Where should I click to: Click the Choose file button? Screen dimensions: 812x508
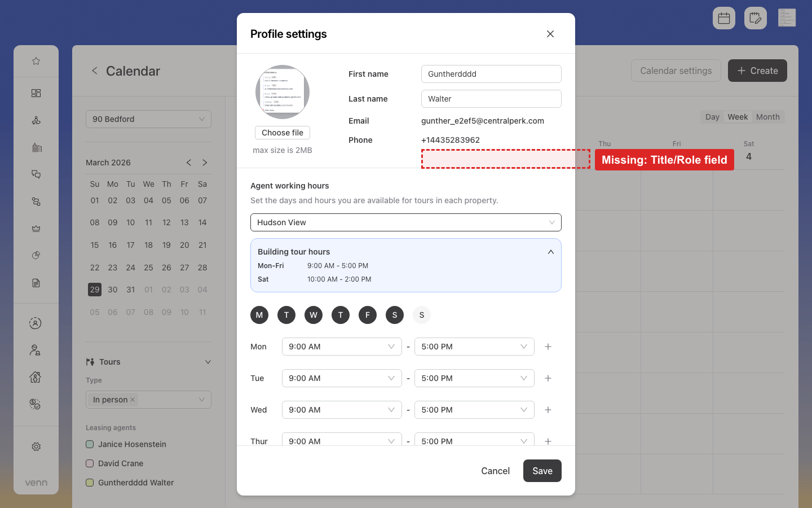(283, 133)
